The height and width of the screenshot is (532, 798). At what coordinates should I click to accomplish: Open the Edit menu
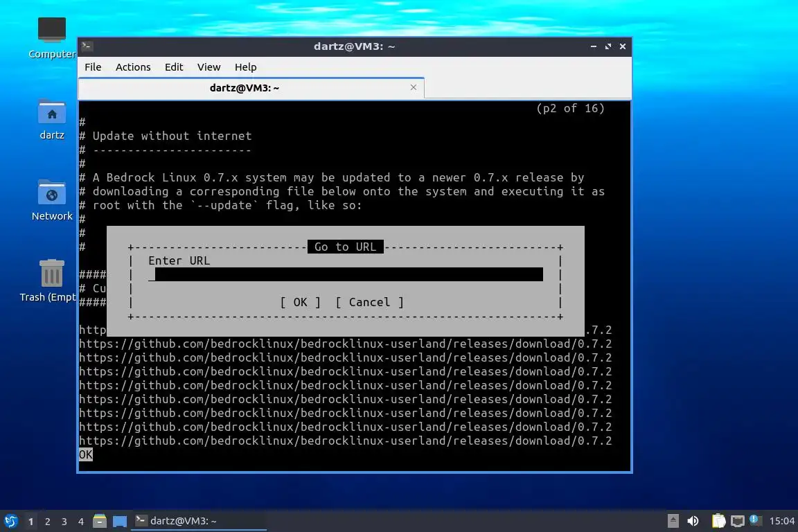tap(174, 67)
